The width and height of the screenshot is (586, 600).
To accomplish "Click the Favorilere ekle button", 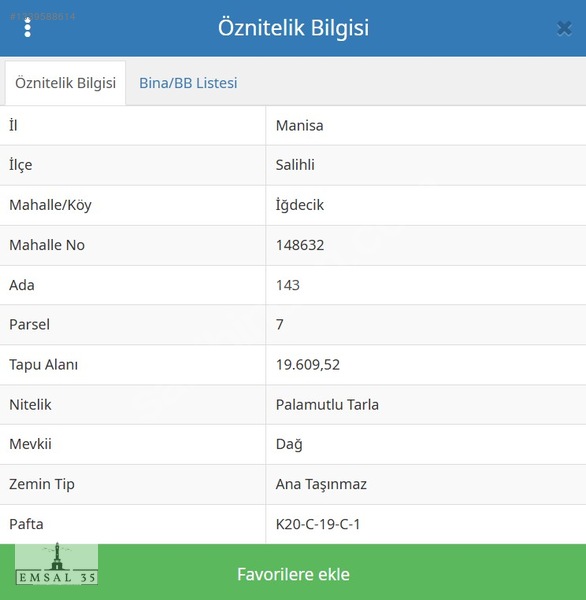I will (x=293, y=574).
